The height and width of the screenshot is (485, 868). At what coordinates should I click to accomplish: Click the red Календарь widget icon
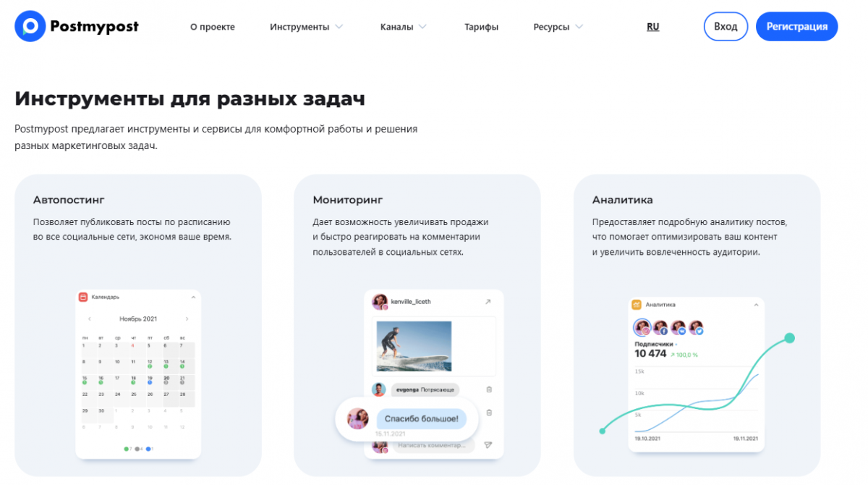tap(82, 297)
